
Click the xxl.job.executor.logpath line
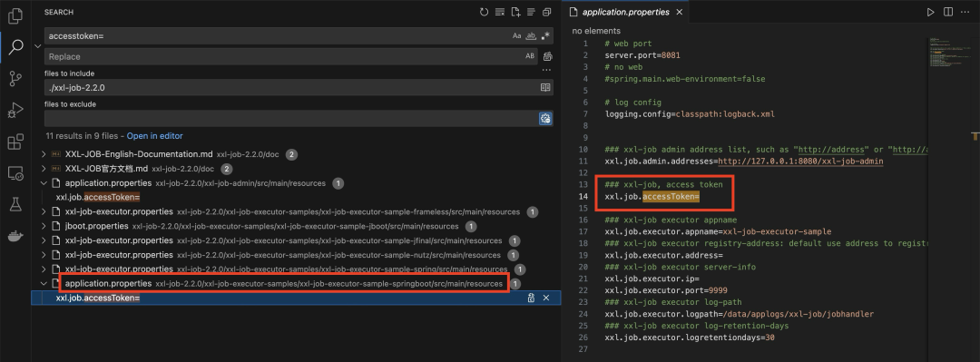[x=740, y=314]
